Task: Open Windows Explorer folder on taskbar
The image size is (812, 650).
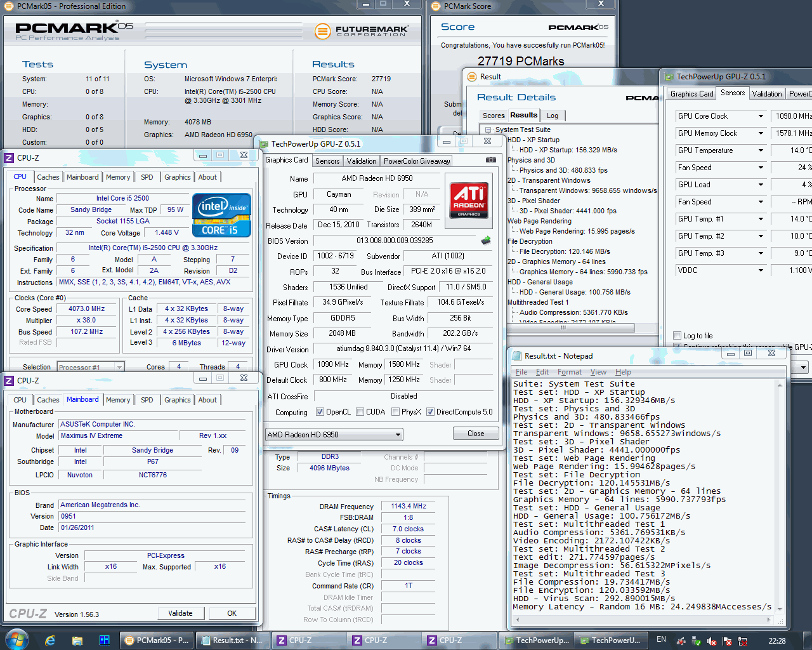Action: (x=77, y=640)
